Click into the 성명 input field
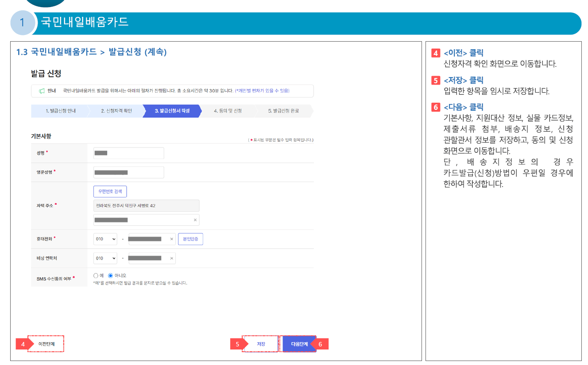Viewport: 588px width, 365px height. (x=129, y=153)
